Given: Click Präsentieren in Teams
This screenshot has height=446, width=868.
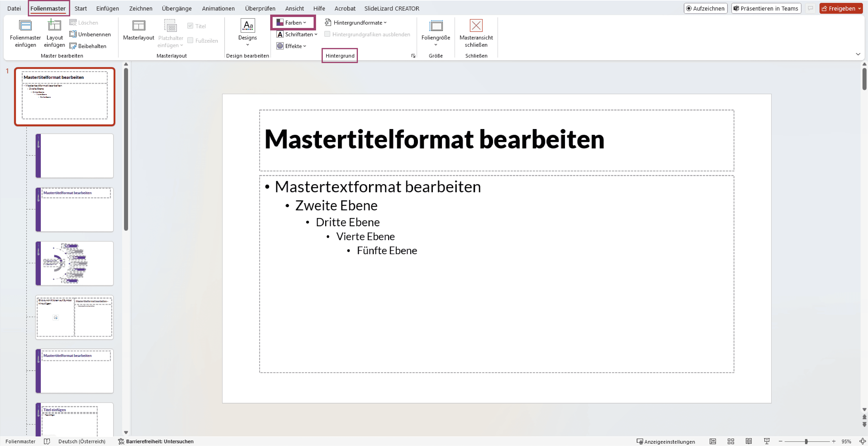Looking at the screenshot, I should [766, 8].
